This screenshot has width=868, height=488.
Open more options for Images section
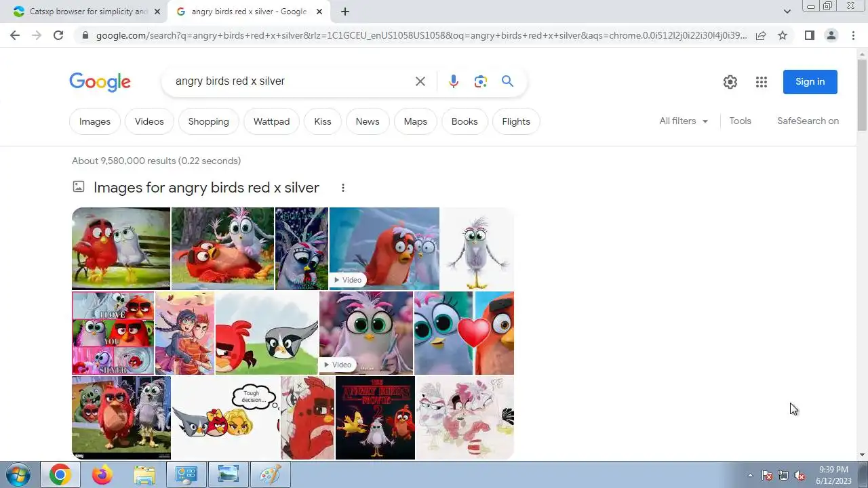tap(343, 188)
